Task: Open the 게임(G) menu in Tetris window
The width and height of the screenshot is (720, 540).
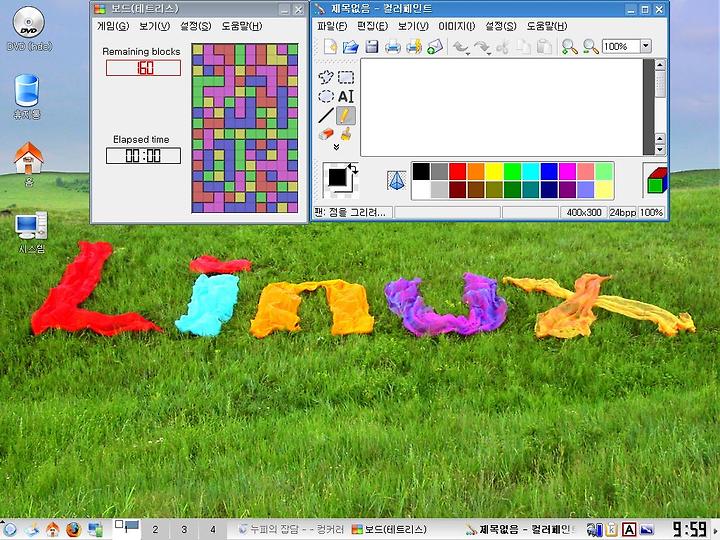Action: 113,26
